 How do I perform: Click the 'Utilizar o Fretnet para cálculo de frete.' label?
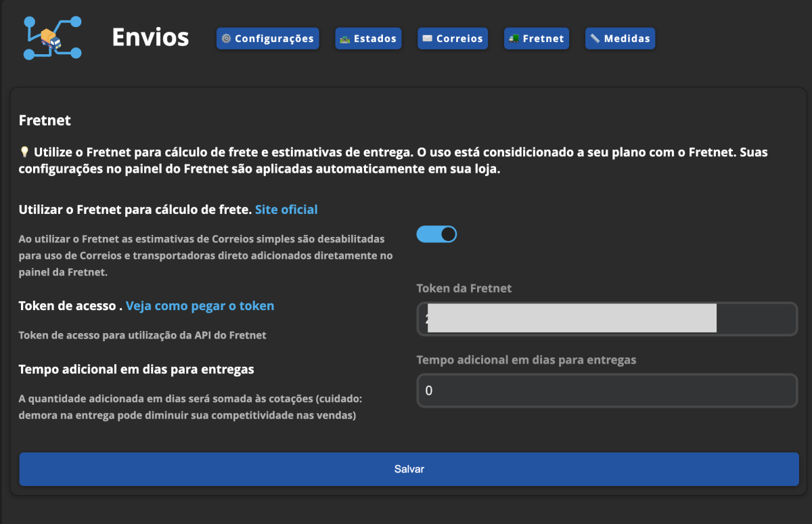point(135,210)
